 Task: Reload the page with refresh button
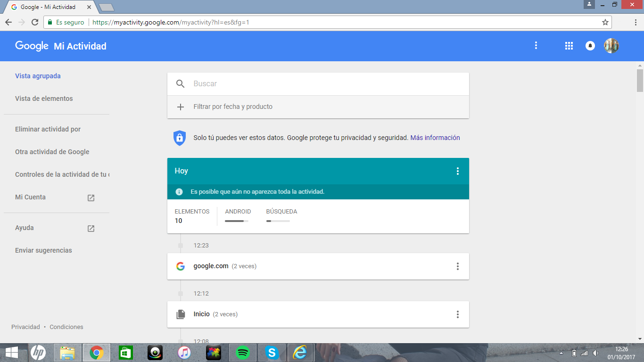coord(34,22)
